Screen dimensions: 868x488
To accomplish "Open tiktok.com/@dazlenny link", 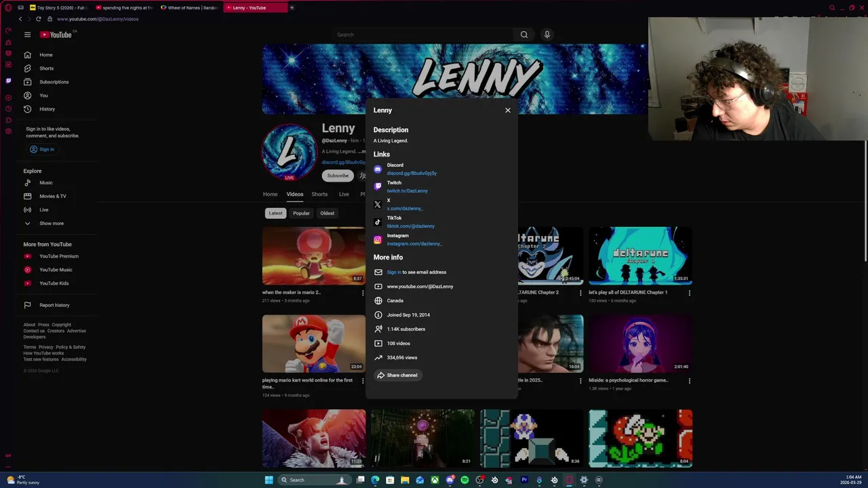I will (x=410, y=226).
